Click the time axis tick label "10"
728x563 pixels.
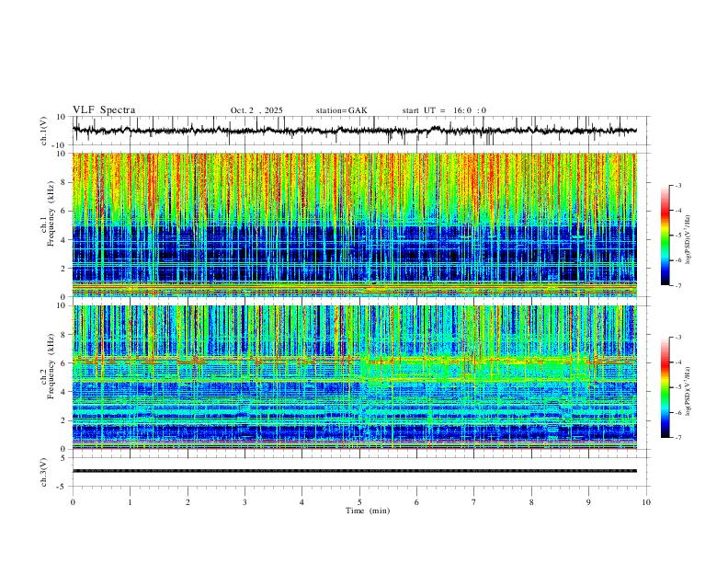coord(646,502)
